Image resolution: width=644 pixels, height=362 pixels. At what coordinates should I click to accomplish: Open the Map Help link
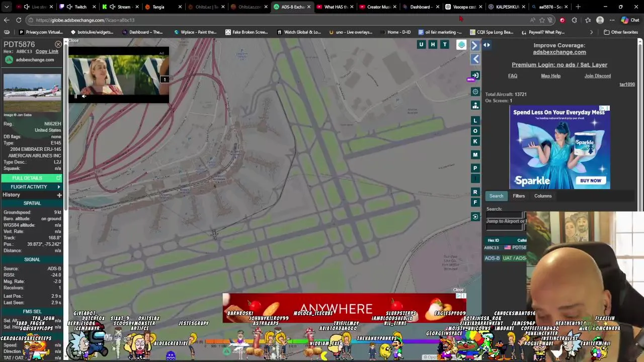[550, 76]
